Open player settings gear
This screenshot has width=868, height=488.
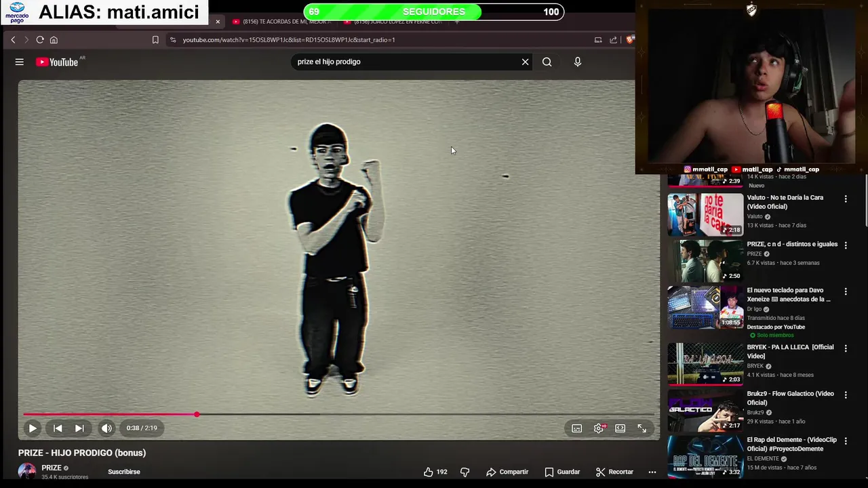599,428
